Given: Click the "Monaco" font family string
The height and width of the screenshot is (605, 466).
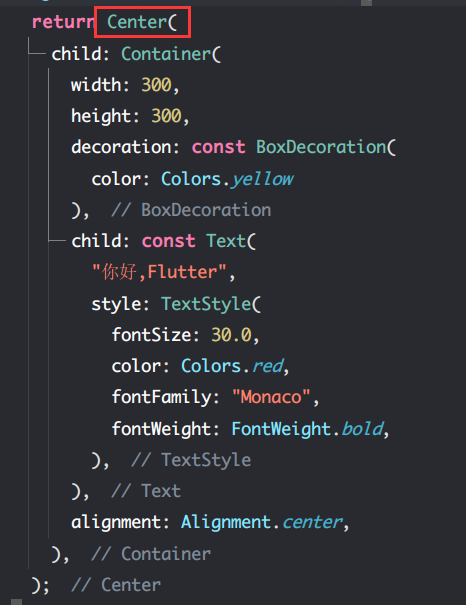Looking at the screenshot, I should (x=271, y=397).
